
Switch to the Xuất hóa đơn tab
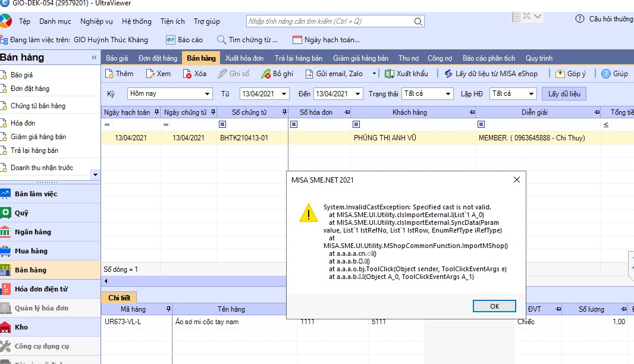pos(244,58)
